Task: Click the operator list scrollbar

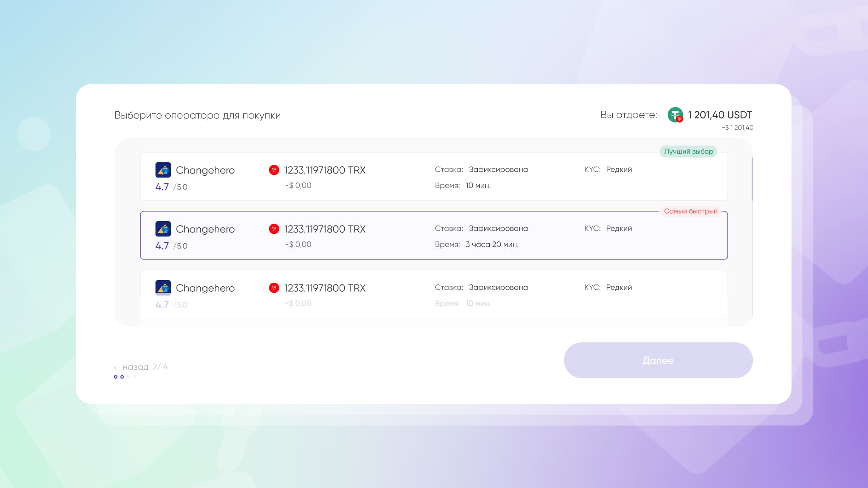Action: (x=752, y=179)
